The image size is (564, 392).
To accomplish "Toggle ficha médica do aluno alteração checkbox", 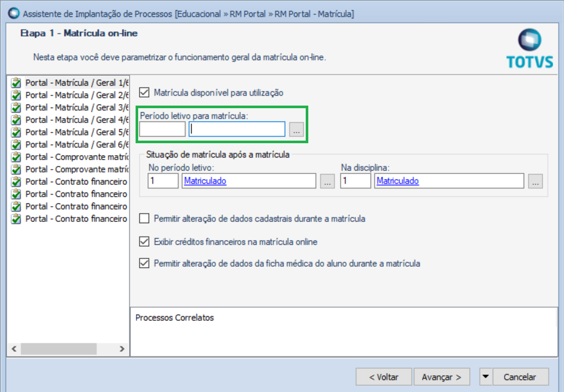I will (x=144, y=263).
